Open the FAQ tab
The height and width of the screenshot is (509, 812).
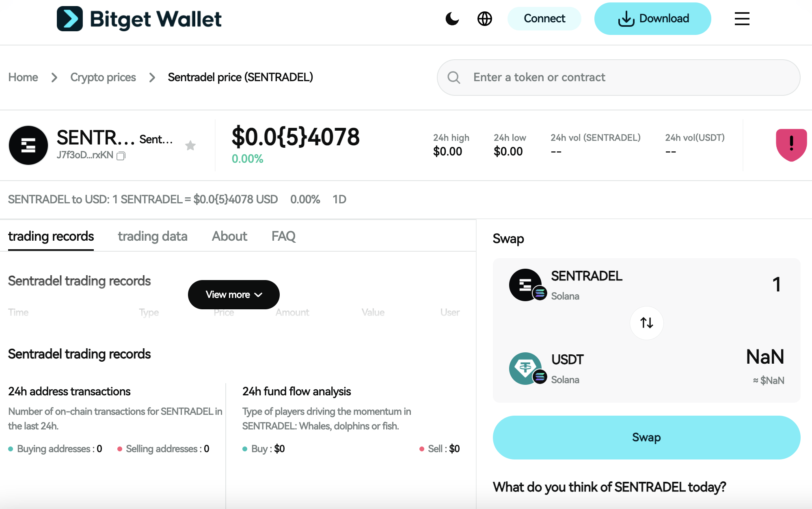coord(283,236)
